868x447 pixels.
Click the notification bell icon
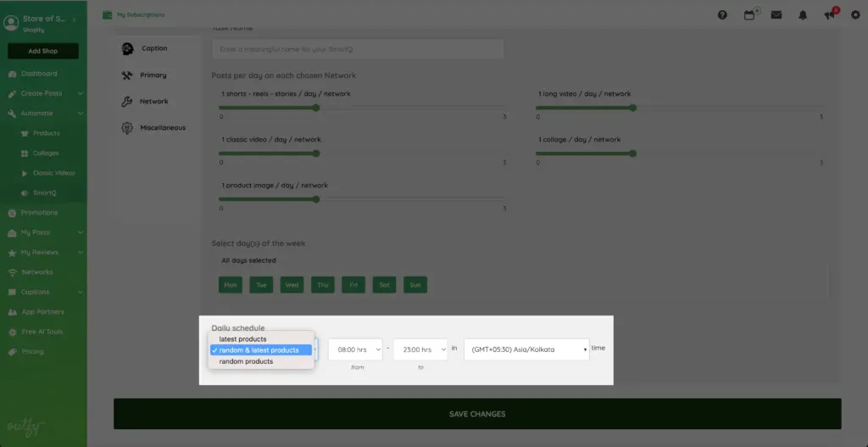803,14
